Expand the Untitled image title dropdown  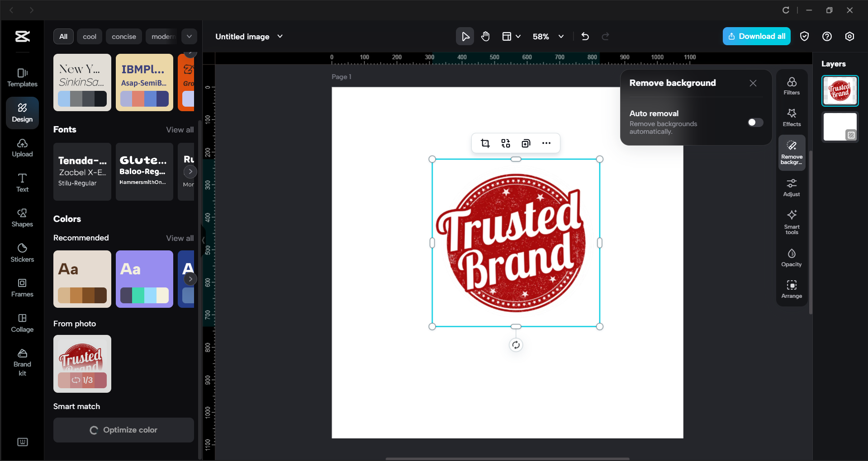[x=280, y=36]
